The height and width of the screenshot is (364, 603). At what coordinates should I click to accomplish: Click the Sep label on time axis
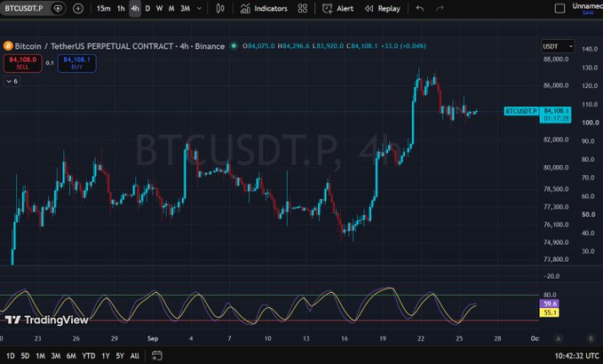153,338
